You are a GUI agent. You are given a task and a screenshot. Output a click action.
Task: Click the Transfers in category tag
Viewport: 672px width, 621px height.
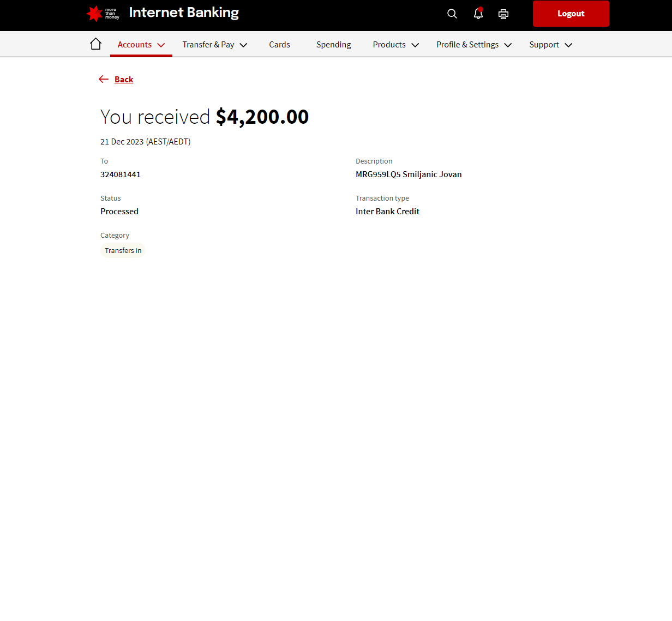tap(123, 251)
